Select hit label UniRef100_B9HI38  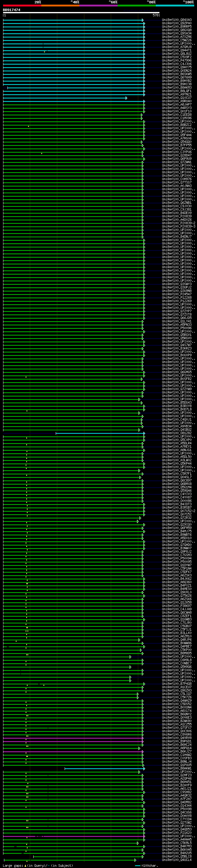[x=177, y=84]
